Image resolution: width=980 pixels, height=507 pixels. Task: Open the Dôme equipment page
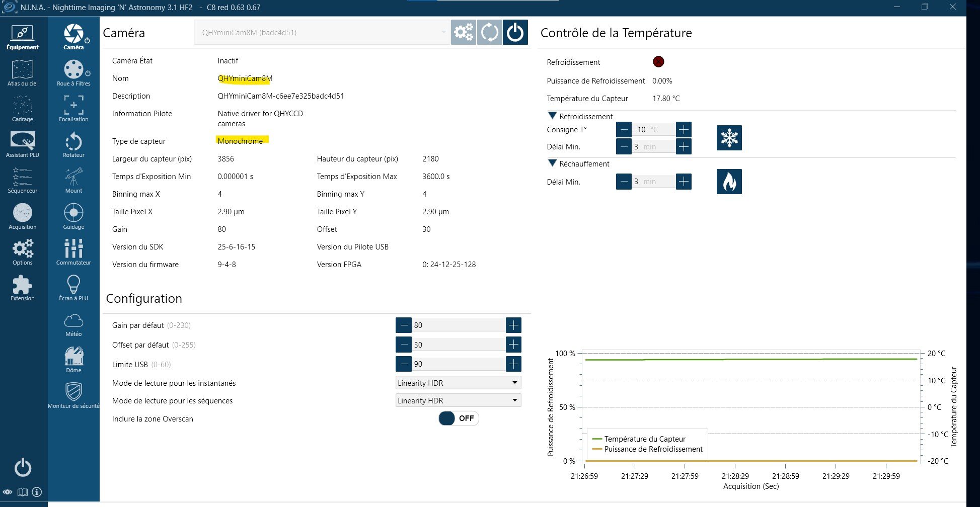[x=73, y=360]
